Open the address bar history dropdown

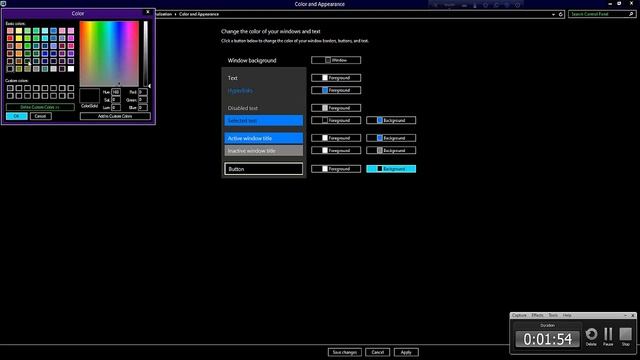click(553, 14)
